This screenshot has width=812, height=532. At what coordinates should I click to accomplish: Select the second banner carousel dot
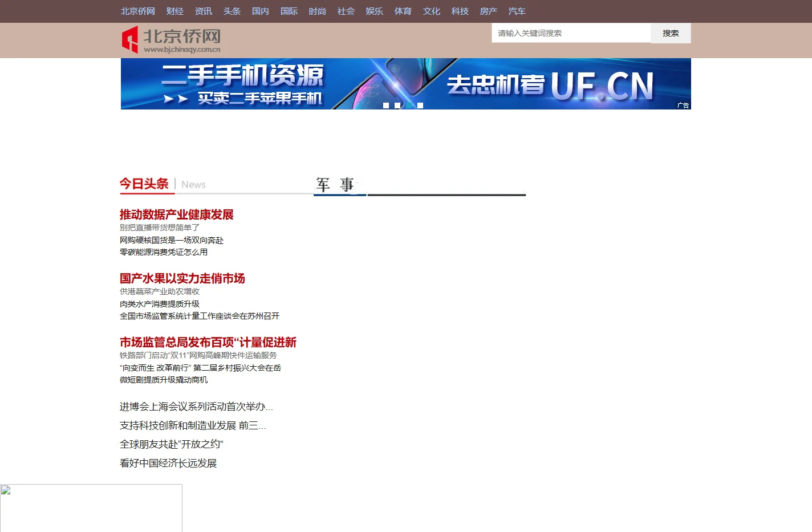click(x=397, y=105)
